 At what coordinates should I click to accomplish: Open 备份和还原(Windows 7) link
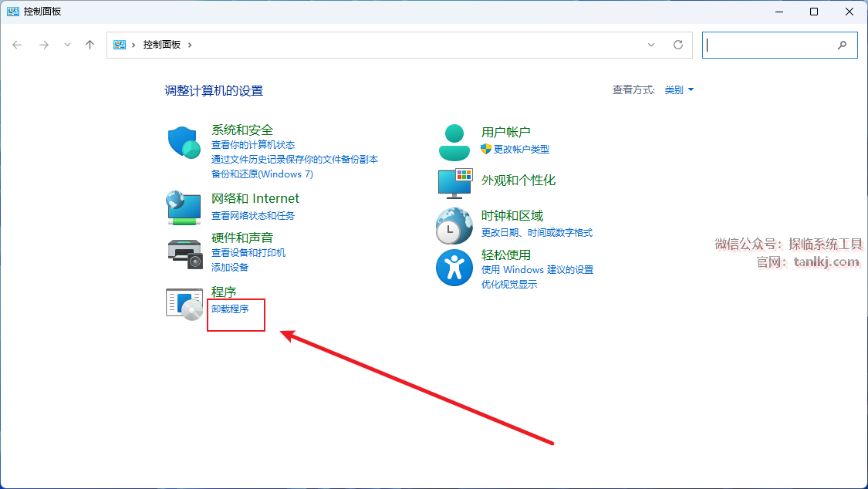tap(262, 174)
